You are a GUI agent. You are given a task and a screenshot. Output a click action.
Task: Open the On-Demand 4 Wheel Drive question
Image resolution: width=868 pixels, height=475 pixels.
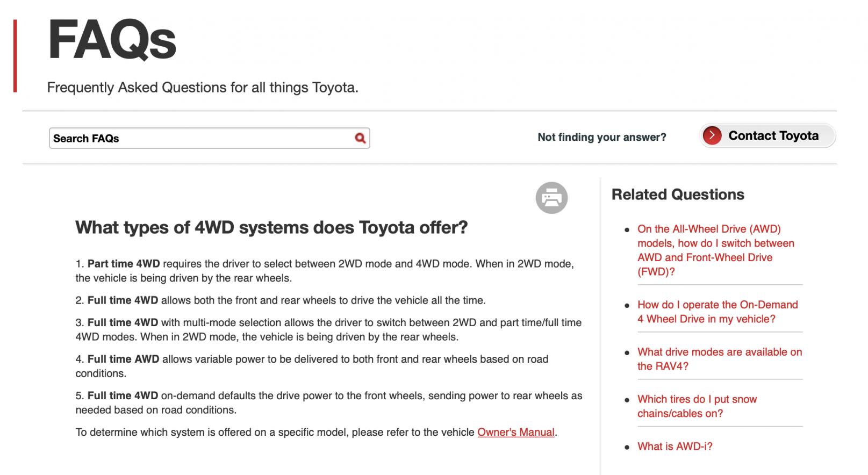[x=718, y=312]
